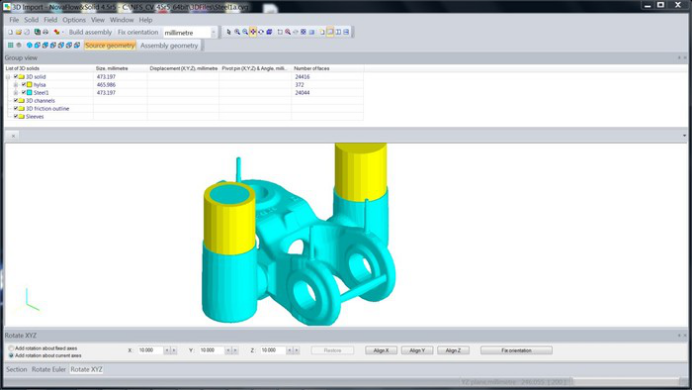Screen dimensions: 693x390
Task: Click the blue 3D cube view icon
Action: tap(269, 32)
